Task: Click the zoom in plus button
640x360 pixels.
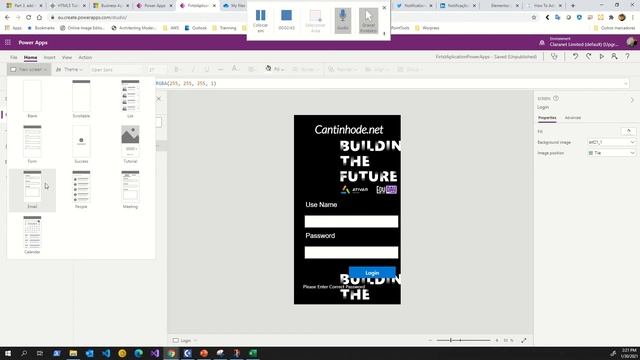Action: pyautogui.click(x=497, y=340)
